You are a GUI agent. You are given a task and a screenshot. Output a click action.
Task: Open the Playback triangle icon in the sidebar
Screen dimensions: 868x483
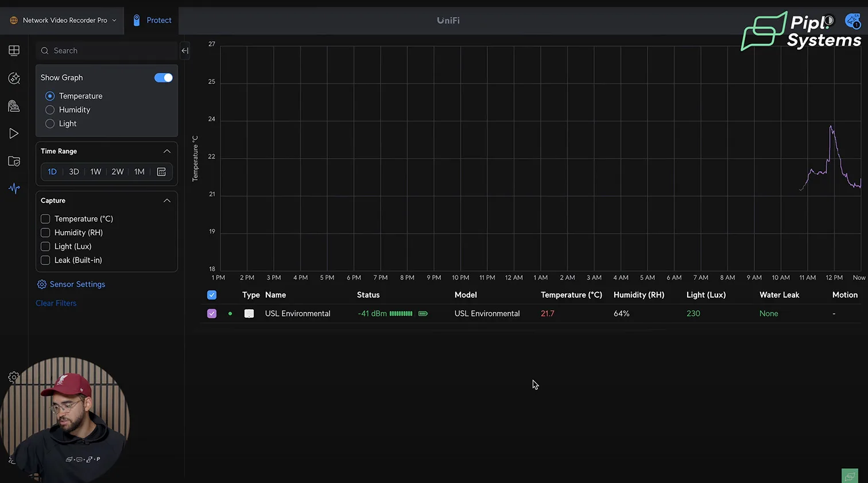coord(14,134)
